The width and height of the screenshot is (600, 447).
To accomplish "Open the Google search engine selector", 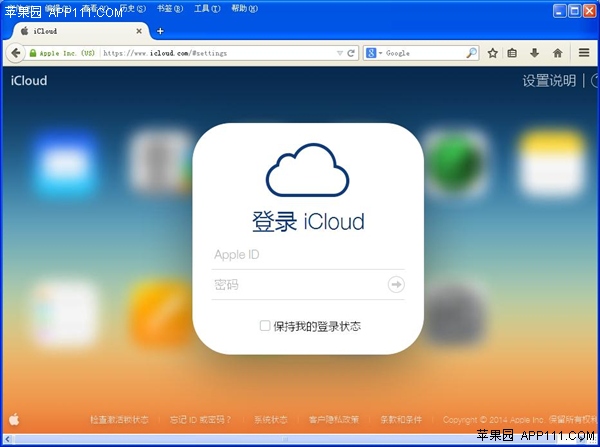I will [x=374, y=53].
